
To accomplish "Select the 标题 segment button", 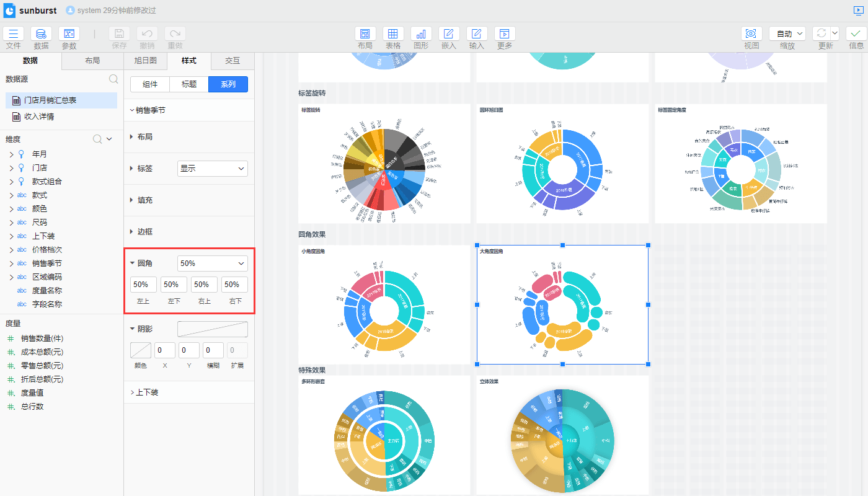I will [189, 84].
